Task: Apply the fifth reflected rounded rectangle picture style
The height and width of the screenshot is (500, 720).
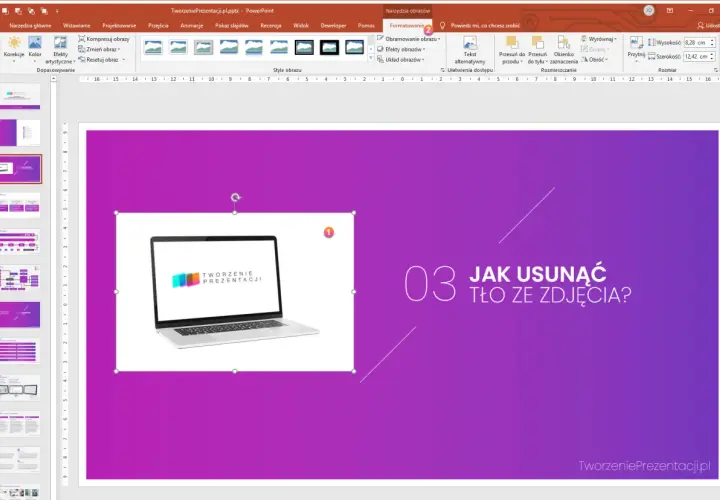Action: 254,47
